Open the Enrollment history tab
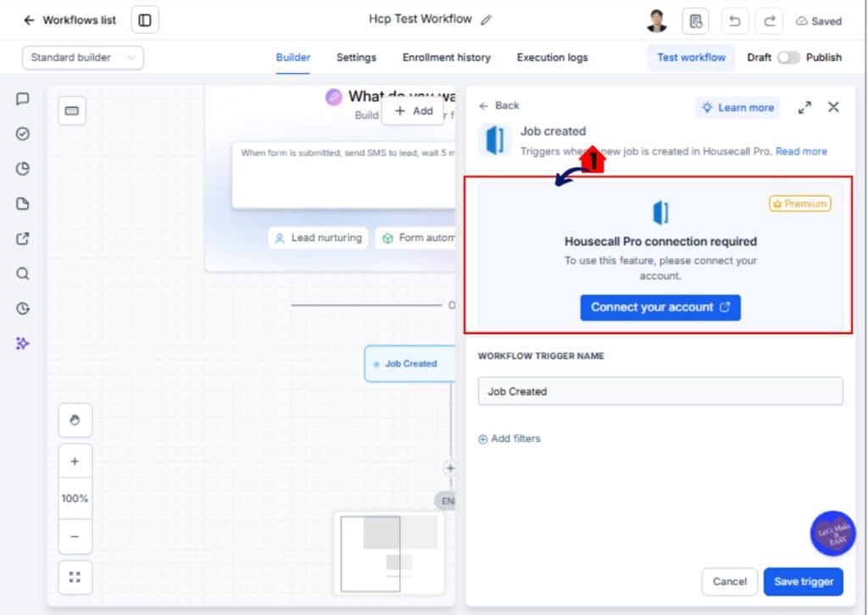This screenshot has width=868, height=615. click(446, 58)
